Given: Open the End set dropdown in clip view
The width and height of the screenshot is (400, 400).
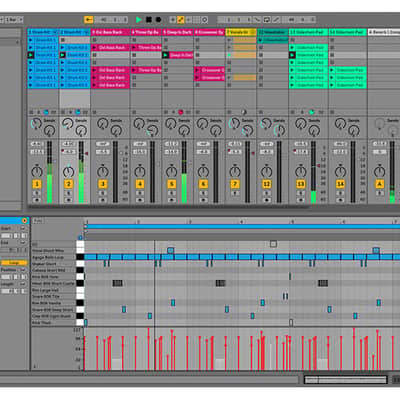Looking at the screenshot, I should point(23,243).
